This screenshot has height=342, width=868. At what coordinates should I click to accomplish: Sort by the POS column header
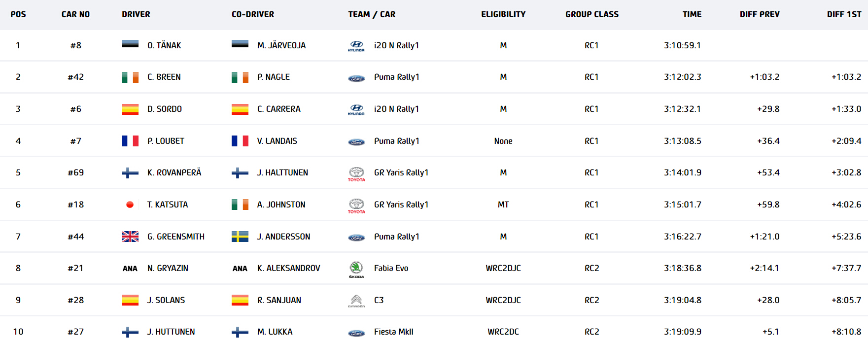(18, 14)
